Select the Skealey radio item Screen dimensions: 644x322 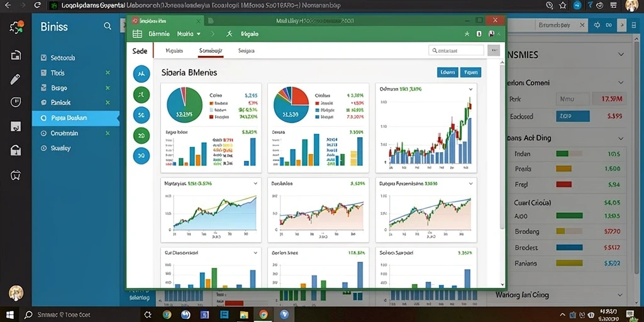click(x=44, y=148)
